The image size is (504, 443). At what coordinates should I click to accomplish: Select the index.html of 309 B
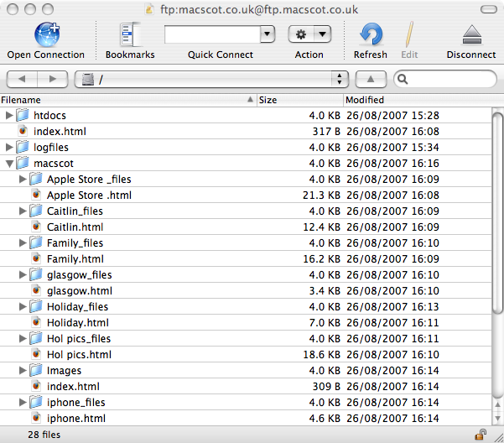click(246, 386)
